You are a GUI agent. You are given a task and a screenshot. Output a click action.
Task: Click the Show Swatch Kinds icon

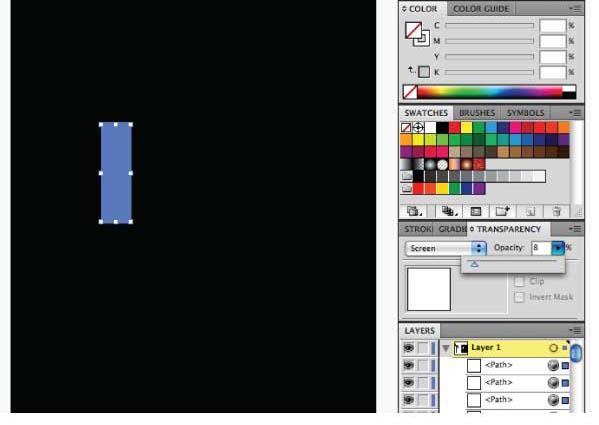(x=449, y=211)
